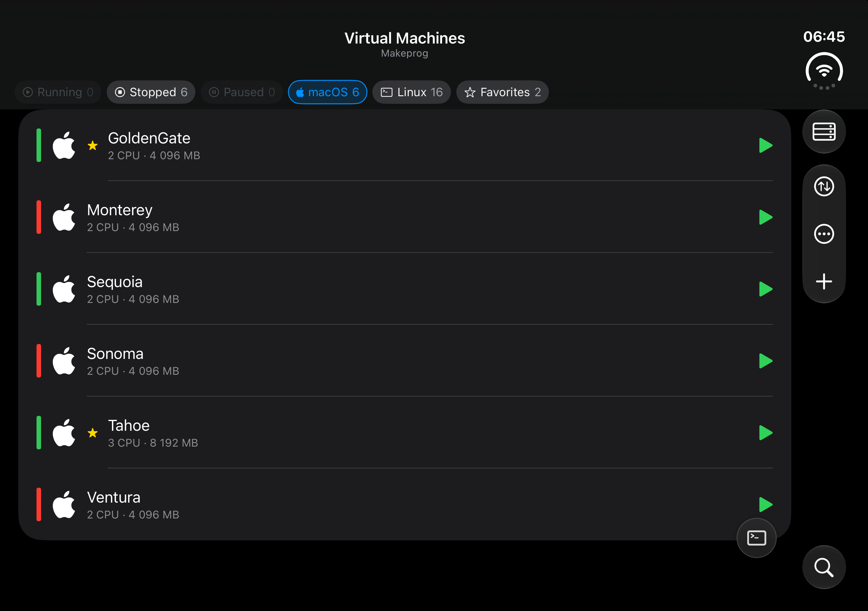Select the Sonoma row name

(115, 354)
